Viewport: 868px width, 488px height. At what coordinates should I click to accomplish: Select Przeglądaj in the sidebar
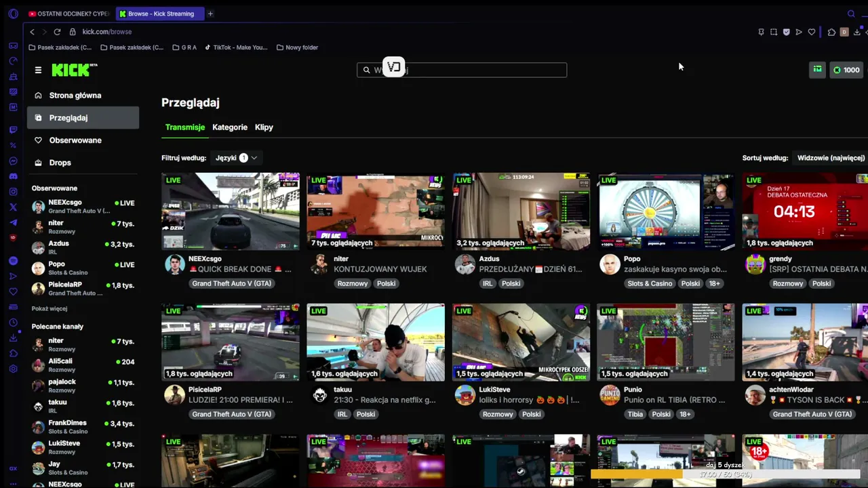coord(83,118)
